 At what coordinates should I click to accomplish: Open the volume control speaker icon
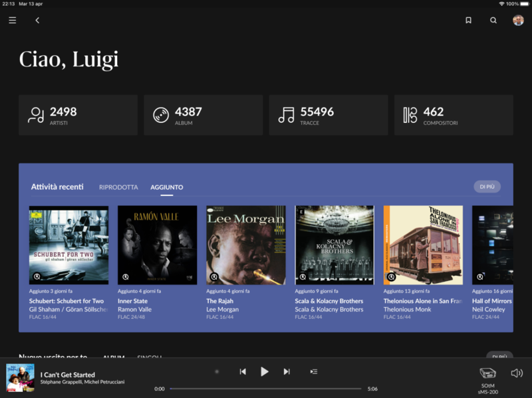pos(517,373)
